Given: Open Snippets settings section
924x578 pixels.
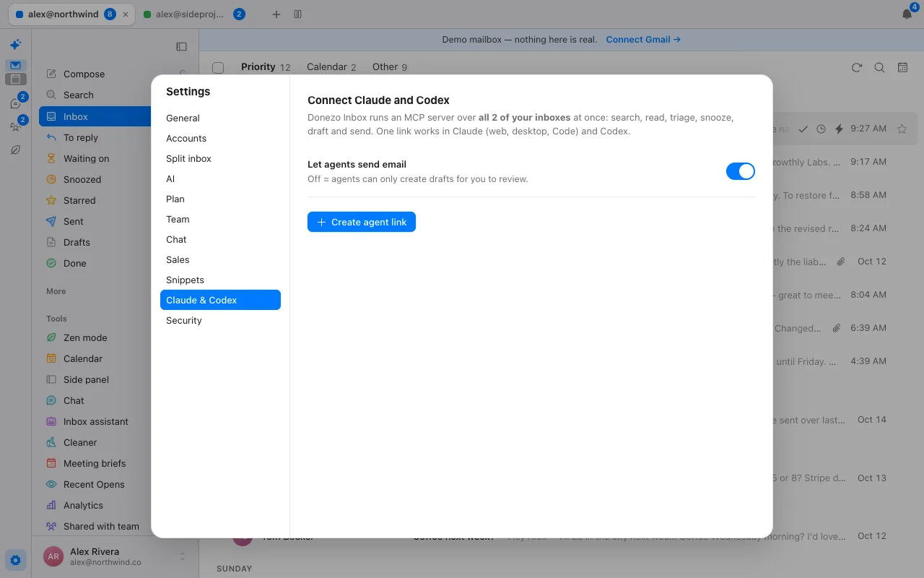Looking at the screenshot, I should pyautogui.click(x=220, y=280).
